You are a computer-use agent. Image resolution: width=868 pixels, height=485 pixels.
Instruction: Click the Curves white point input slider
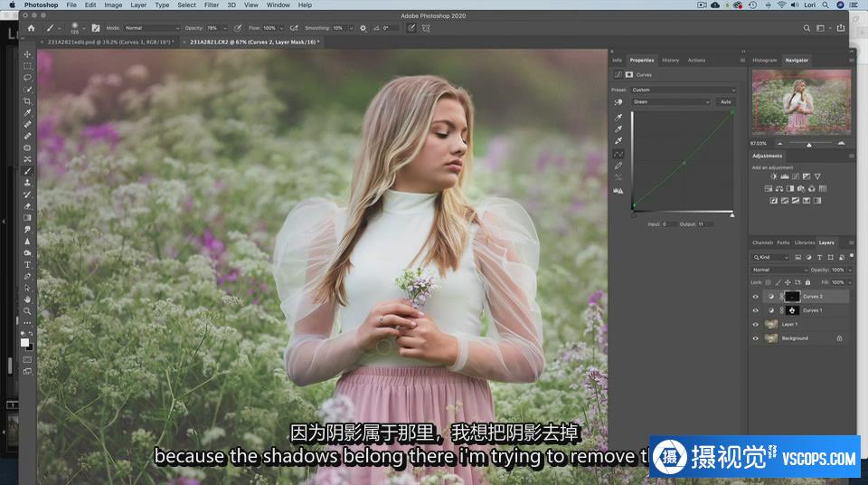pyautogui.click(x=732, y=215)
